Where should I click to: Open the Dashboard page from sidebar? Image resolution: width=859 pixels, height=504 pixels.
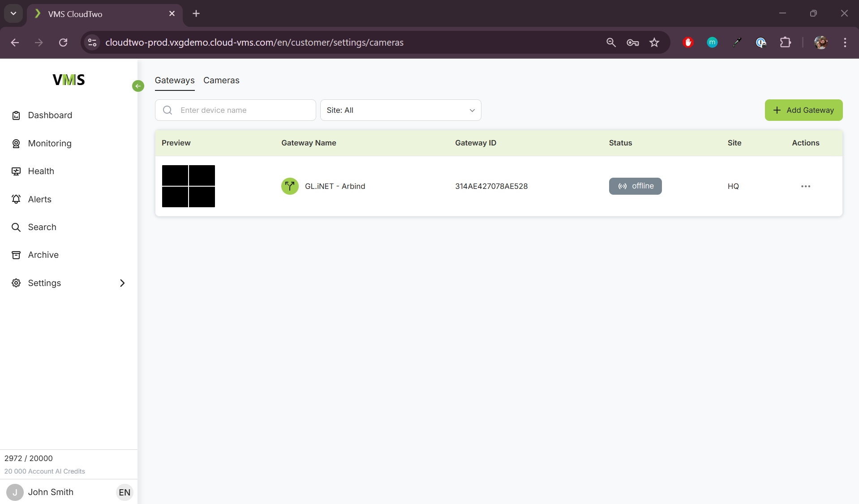(50, 115)
